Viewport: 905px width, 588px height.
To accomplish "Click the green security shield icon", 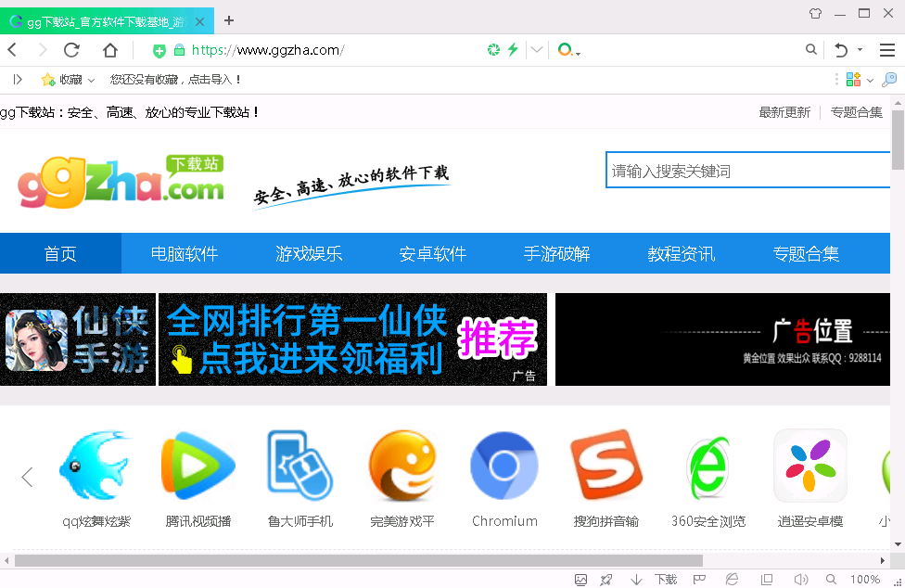I will [159, 51].
